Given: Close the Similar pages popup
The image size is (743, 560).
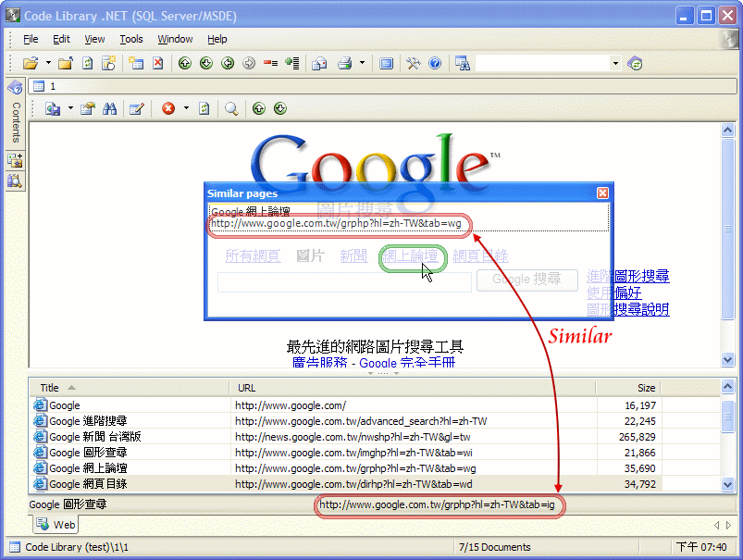Looking at the screenshot, I should pos(602,193).
